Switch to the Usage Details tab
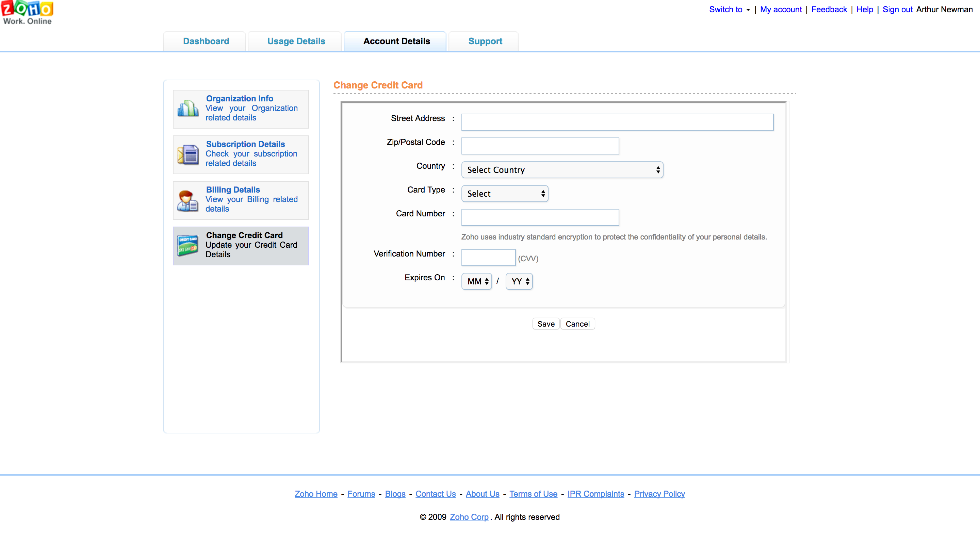The height and width of the screenshot is (560, 980). (x=296, y=41)
